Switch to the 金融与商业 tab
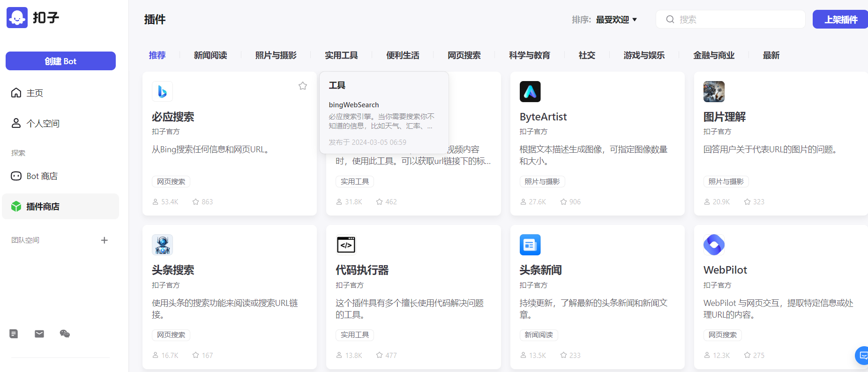Viewport: 868px width, 372px height. coord(714,55)
